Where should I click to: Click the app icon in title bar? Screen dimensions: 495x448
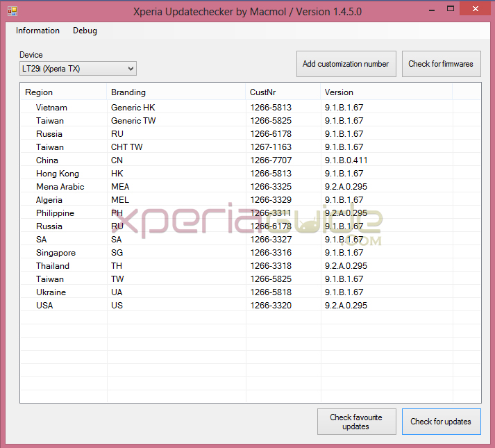point(12,11)
